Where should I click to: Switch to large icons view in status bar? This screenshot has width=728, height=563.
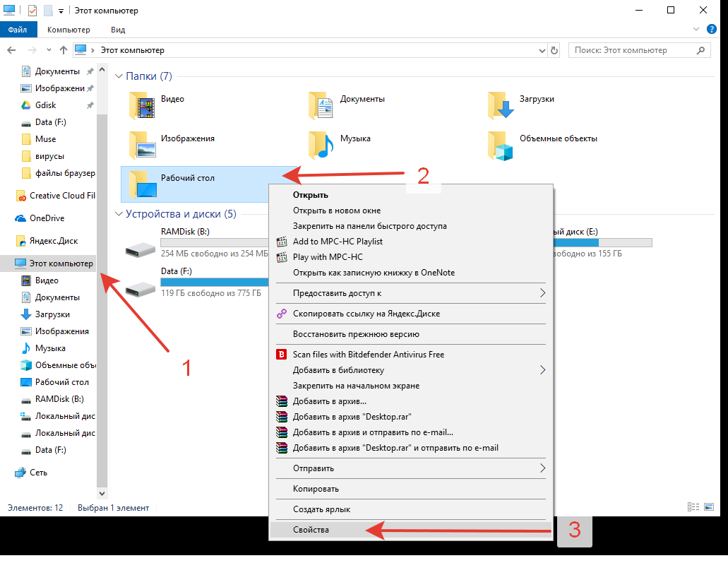[710, 507]
